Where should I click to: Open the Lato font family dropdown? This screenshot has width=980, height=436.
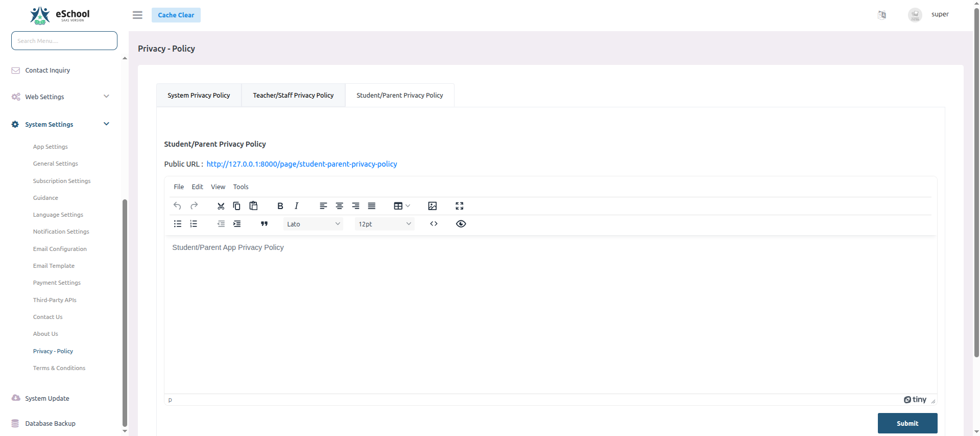point(313,224)
